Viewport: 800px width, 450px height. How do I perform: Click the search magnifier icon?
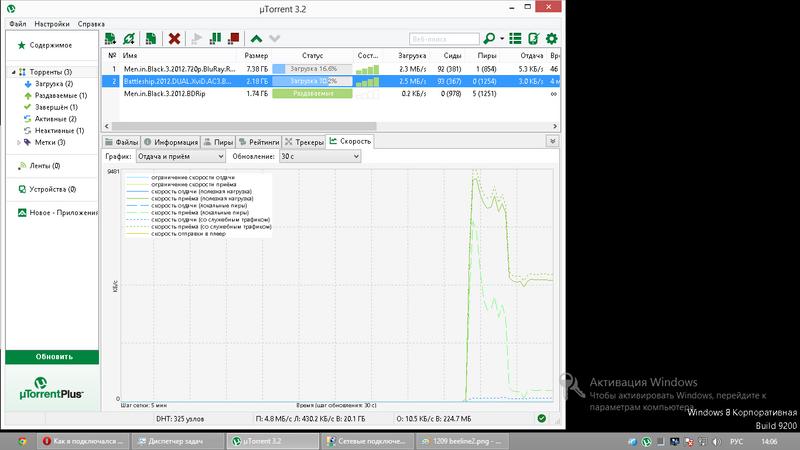pos(489,38)
